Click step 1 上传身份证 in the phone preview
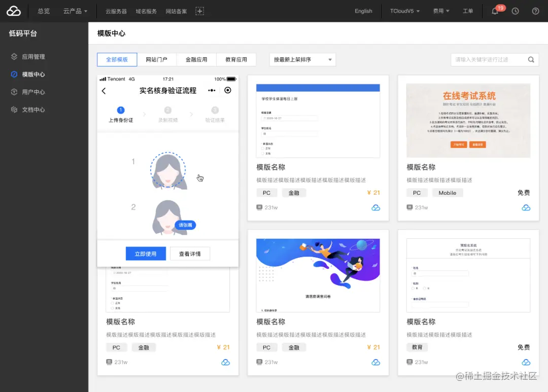The image size is (548, 392). pos(121,115)
